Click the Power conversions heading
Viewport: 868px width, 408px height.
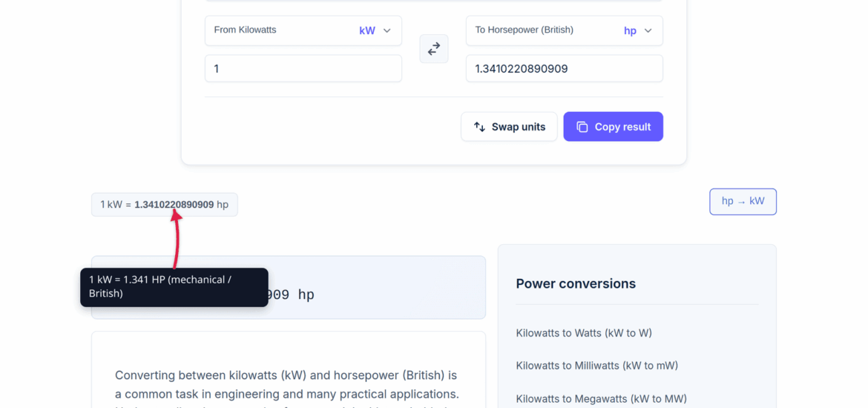click(x=576, y=283)
